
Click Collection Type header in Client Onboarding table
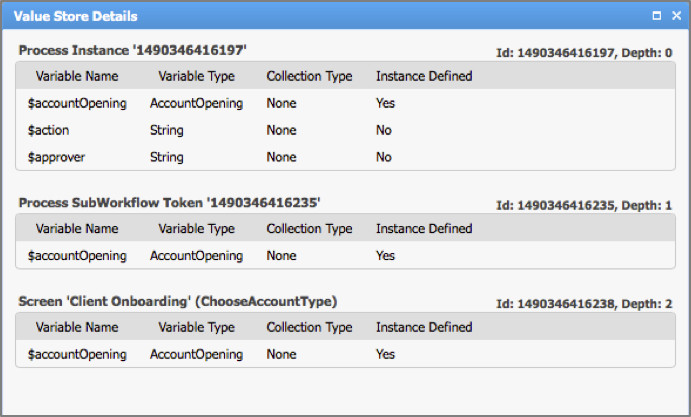(x=309, y=327)
